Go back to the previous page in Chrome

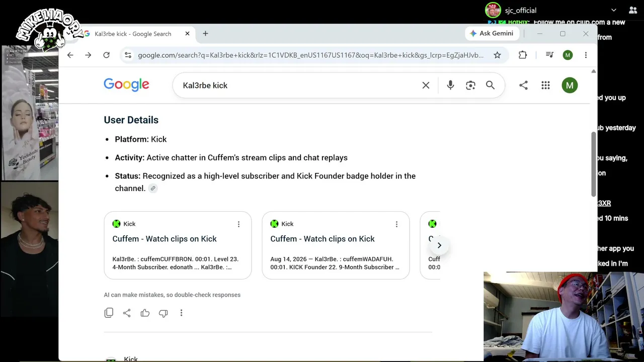[70, 55]
